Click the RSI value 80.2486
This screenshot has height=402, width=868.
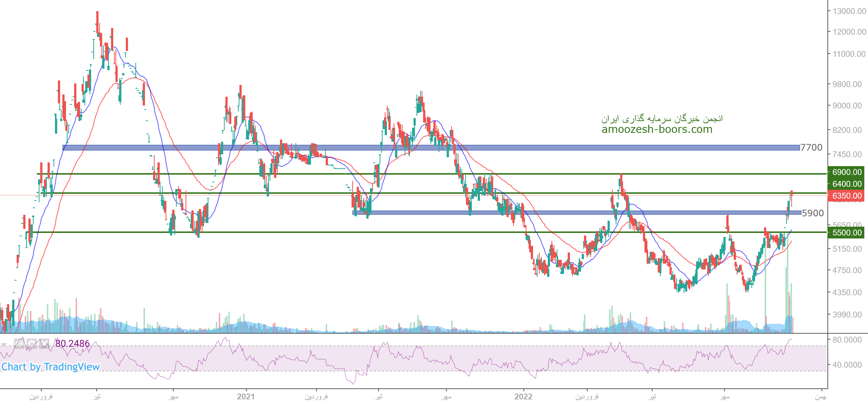tap(72, 344)
